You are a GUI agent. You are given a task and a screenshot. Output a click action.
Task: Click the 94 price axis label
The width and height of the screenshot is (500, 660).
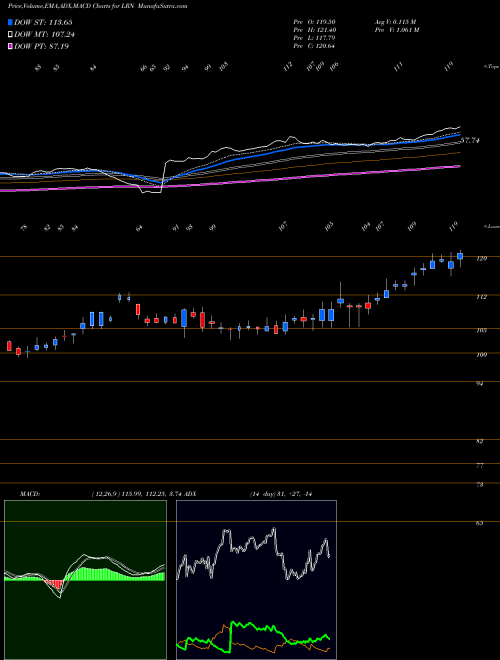(479, 384)
